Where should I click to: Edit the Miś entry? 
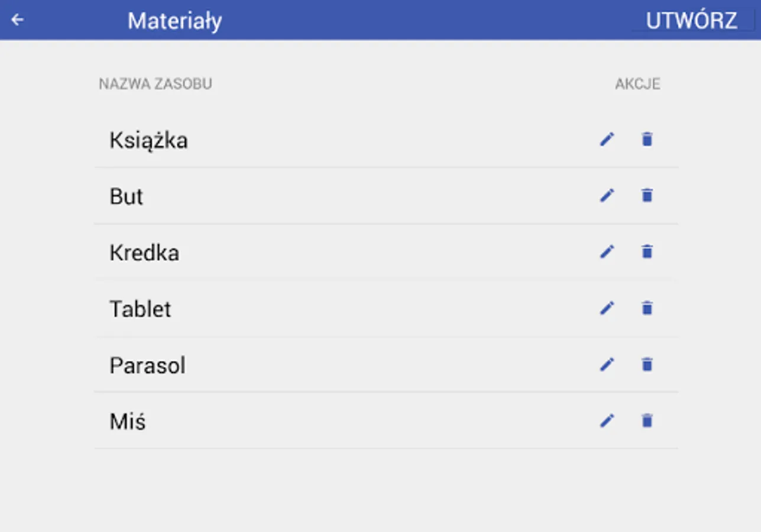tap(607, 421)
